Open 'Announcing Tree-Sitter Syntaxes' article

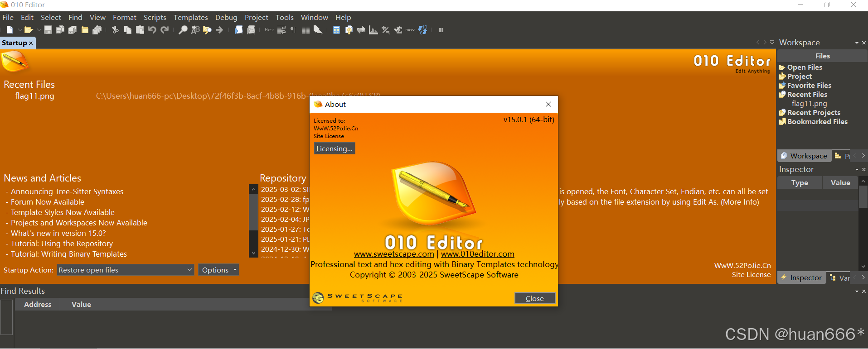click(x=67, y=191)
